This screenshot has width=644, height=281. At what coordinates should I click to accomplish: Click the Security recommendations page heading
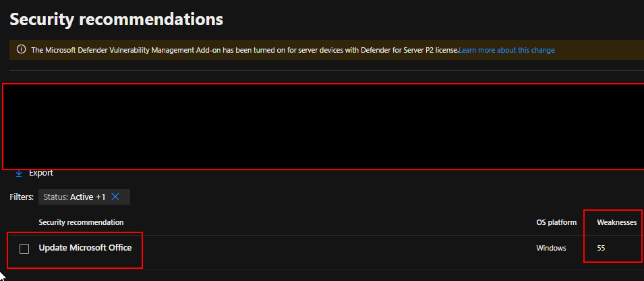116,19
